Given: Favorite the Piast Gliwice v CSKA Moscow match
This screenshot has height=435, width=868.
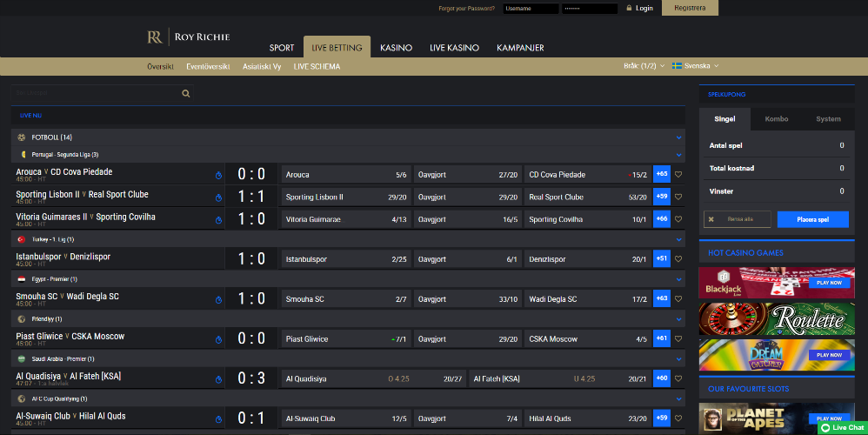Looking at the screenshot, I should coord(678,338).
